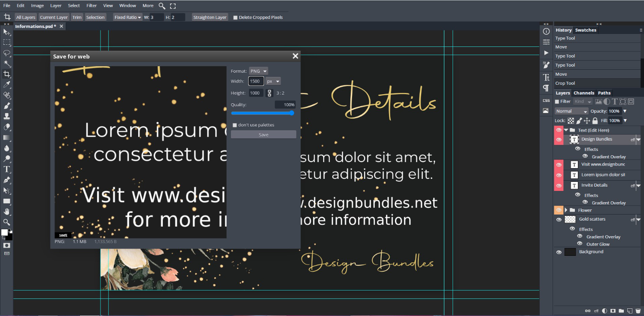Switch to the Channels tab
Viewport: 644px width, 316px height.
coord(584,93)
